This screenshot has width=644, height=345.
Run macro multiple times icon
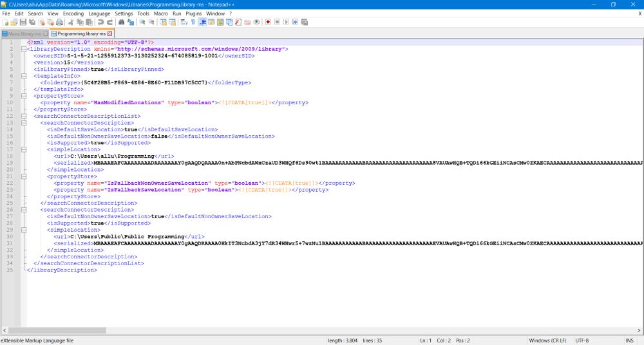click(296, 22)
